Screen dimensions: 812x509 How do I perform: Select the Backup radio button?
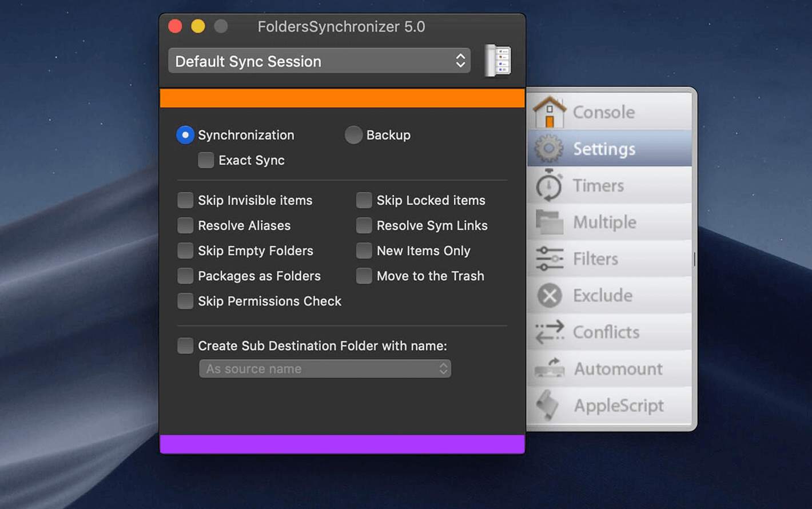353,135
